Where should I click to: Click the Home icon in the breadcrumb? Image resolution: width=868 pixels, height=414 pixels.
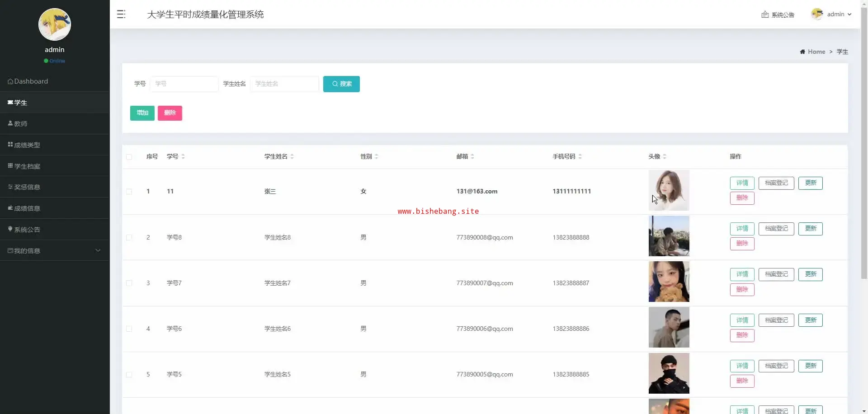802,52
